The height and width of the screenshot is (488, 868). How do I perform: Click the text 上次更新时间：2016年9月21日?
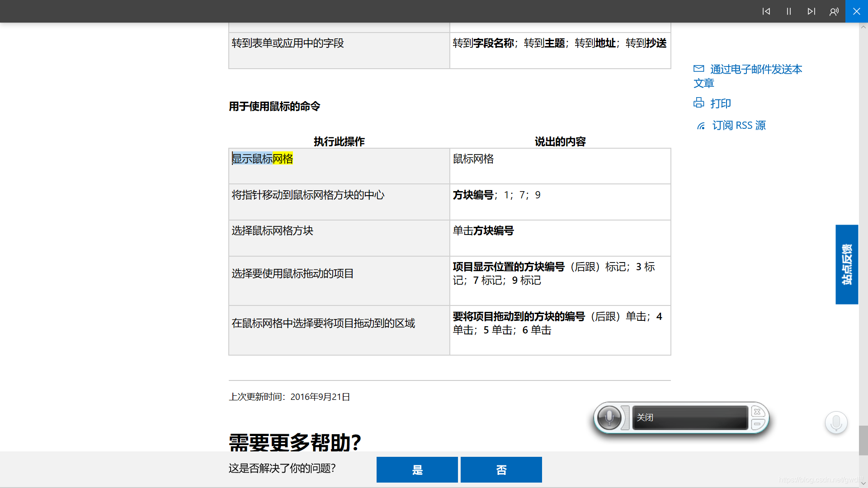click(x=289, y=397)
